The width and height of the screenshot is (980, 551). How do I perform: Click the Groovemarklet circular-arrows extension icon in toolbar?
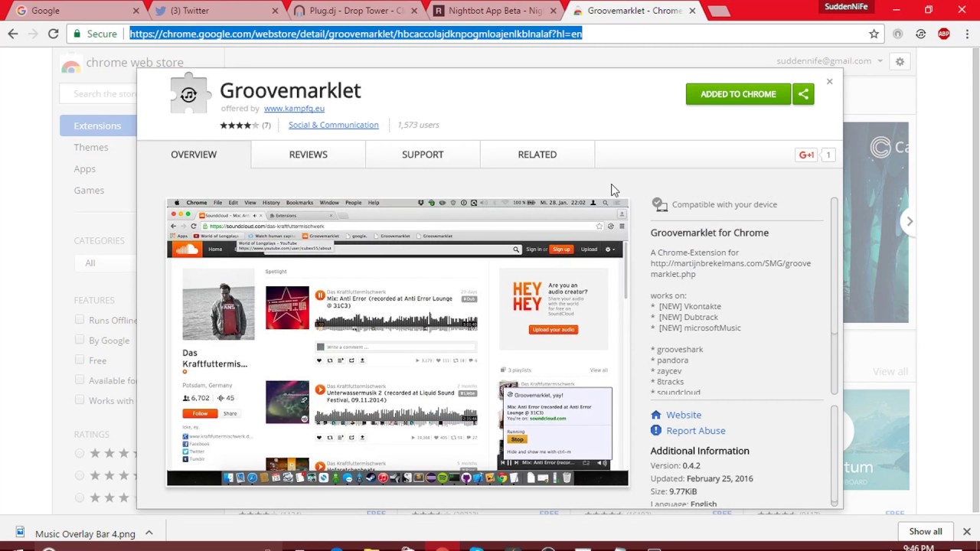tap(921, 34)
